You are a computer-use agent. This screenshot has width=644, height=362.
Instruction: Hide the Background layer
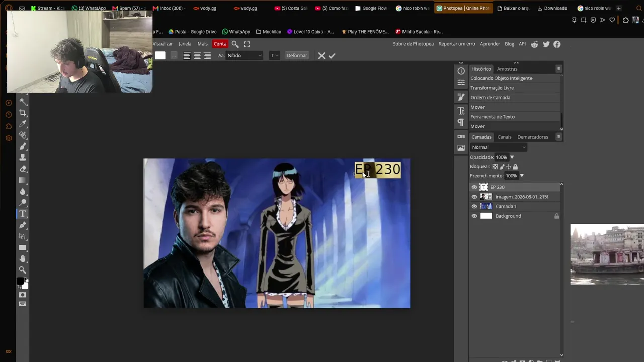pyautogui.click(x=474, y=216)
